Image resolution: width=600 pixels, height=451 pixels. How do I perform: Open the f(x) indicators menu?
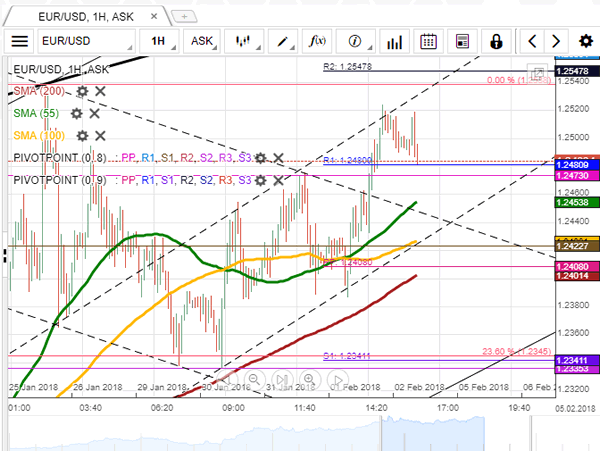(319, 41)
